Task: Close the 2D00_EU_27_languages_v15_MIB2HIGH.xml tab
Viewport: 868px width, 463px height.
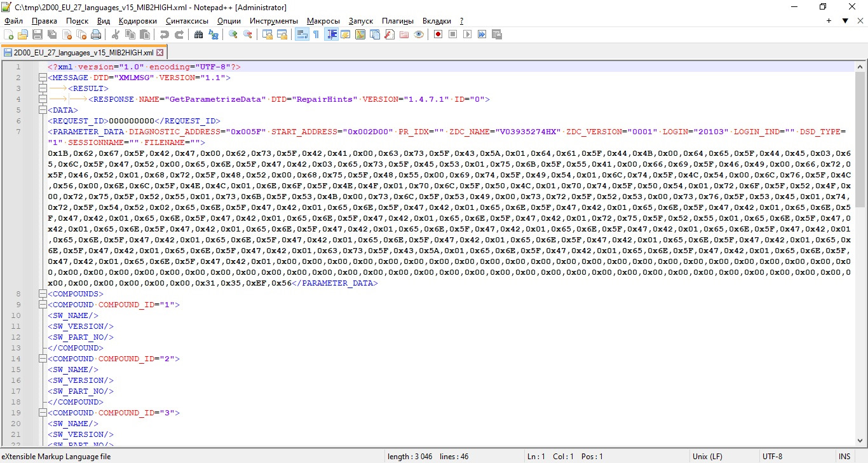Action: coord(160,53)
